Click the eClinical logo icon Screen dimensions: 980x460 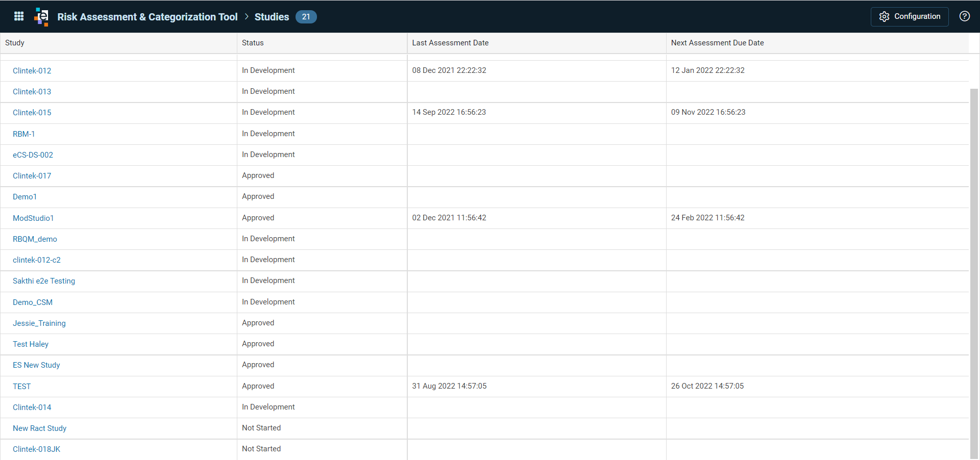pos(41,17)
